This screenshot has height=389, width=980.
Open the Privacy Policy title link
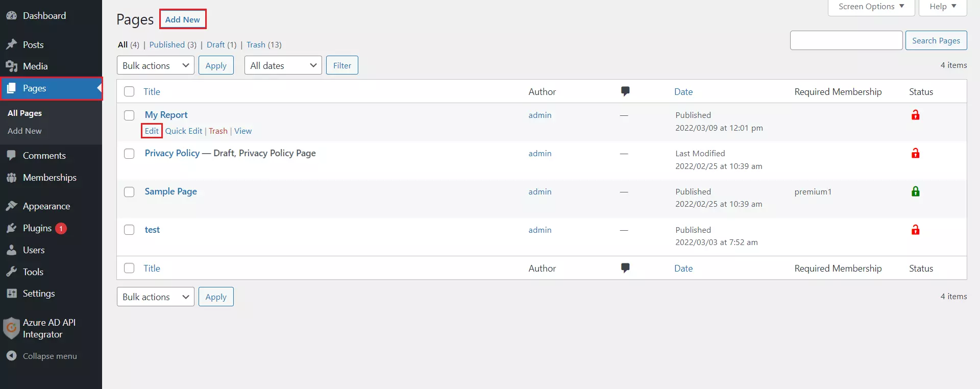pyautogui.click(x=172, y=153)
